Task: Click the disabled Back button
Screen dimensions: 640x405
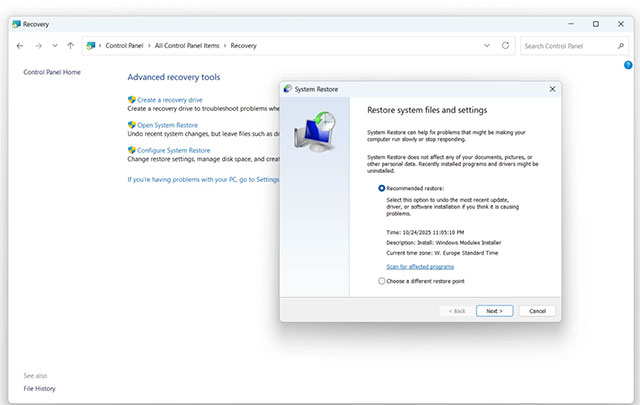Action: (x=457, y=311)
